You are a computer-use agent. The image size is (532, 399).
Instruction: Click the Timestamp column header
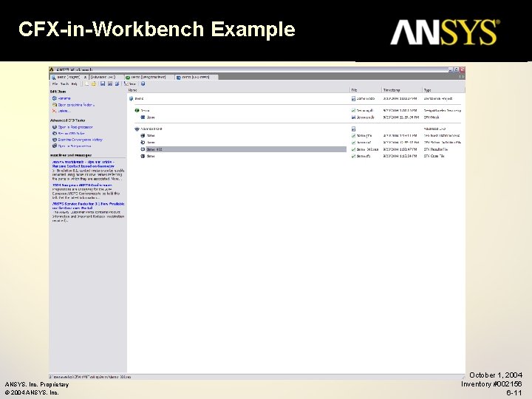point(402,90)
